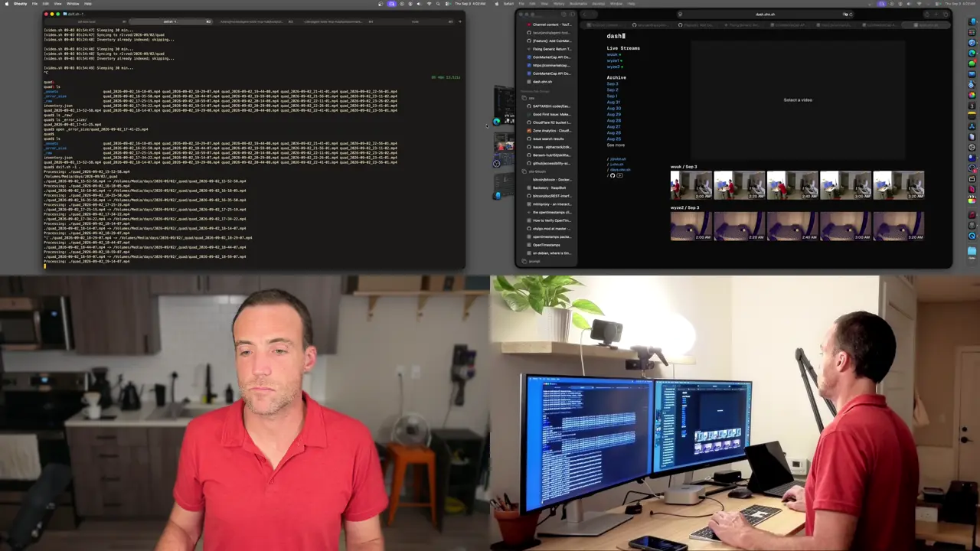
Task: Toggle Safari's sidebar visibility button
Action: (572, 14)
